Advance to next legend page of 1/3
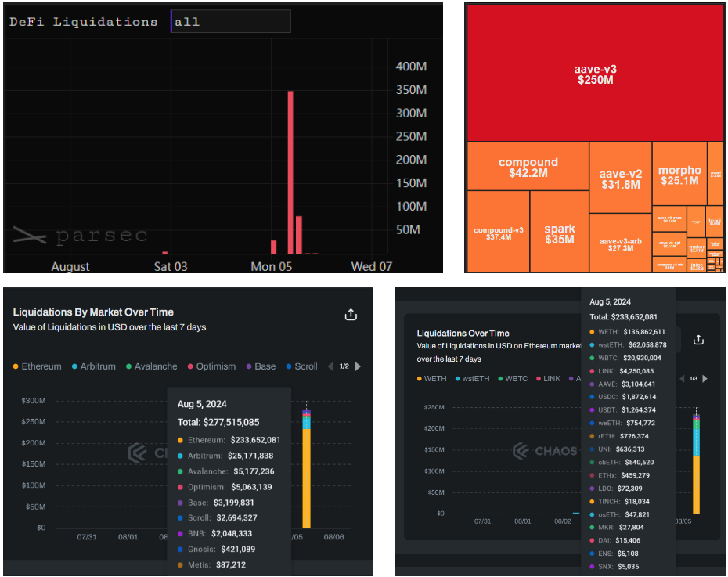The image size is (728, 577). coord(705,379)
